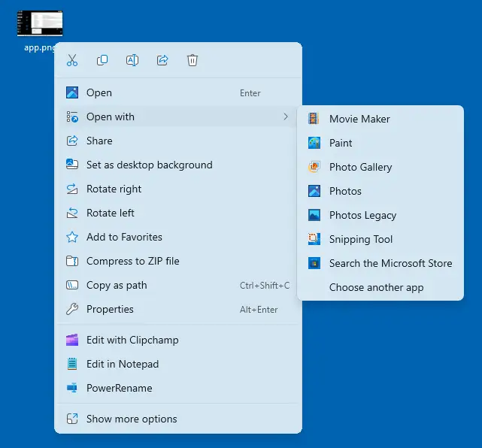482x448 pixels.
Task: Click the Copy icon in context menu
Action: [102, 60]
